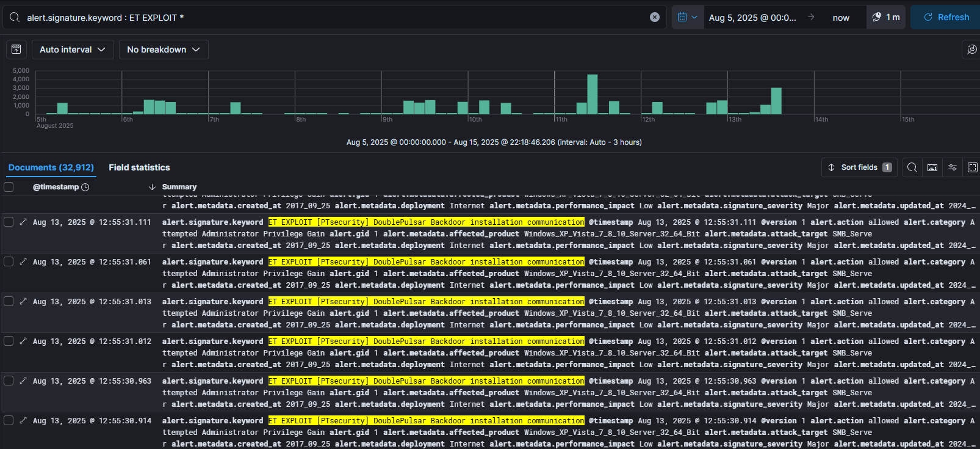Viewport: 980px width, 449px height.
Task: Expand document details for row 12:55:31.012
Action: tap(23, 341)
